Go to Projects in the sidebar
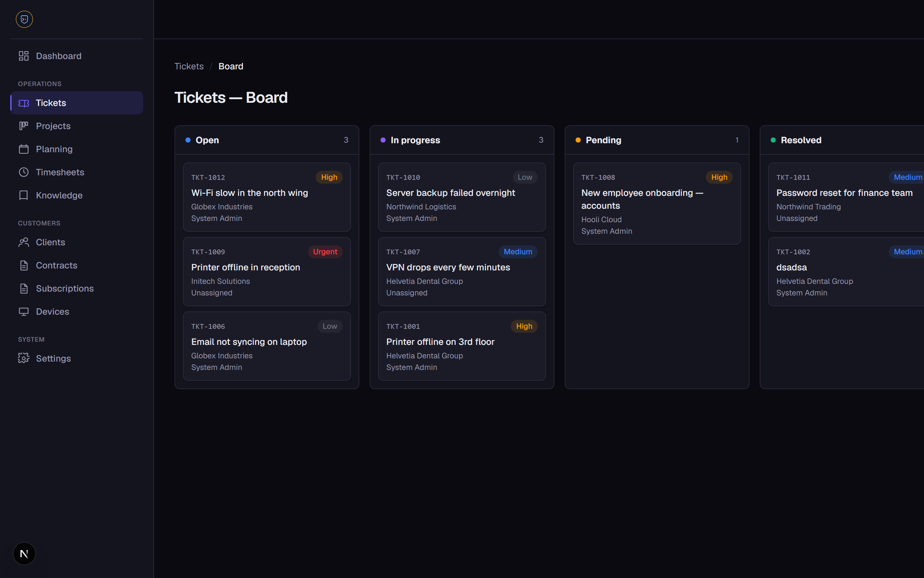Viewport: 924px width, 578px height. pos(76,126)
